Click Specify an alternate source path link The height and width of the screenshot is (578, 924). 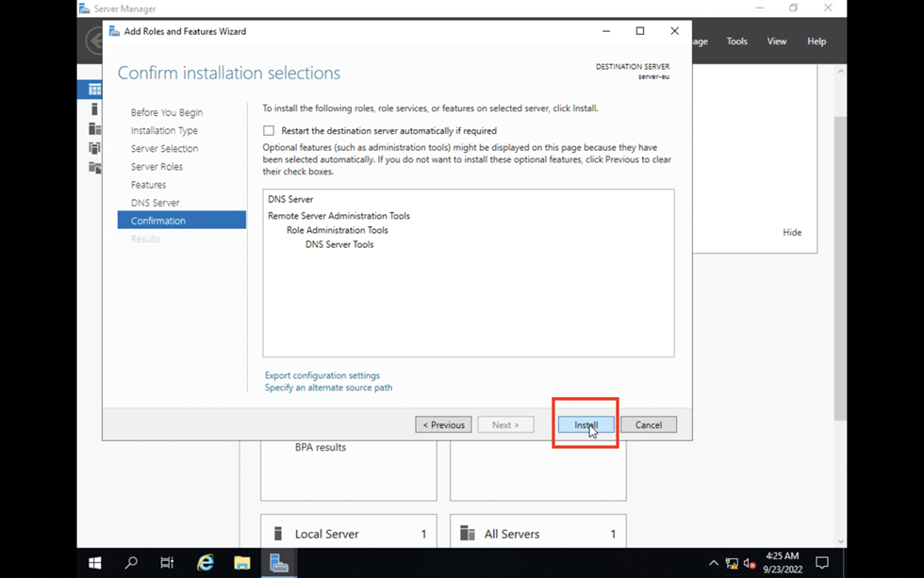pos(328,388)
